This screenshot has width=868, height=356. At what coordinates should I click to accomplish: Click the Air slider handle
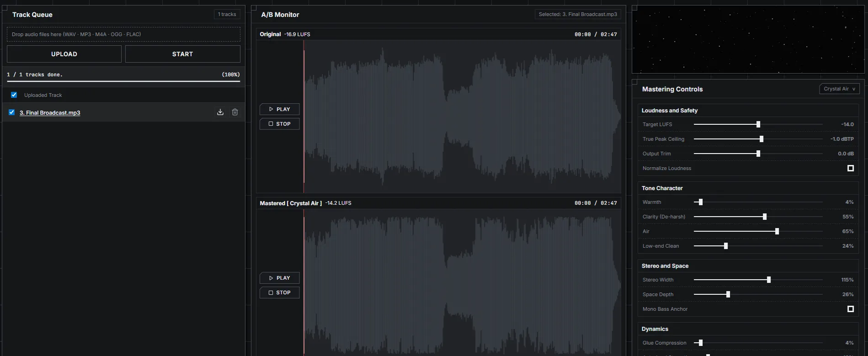777,231
